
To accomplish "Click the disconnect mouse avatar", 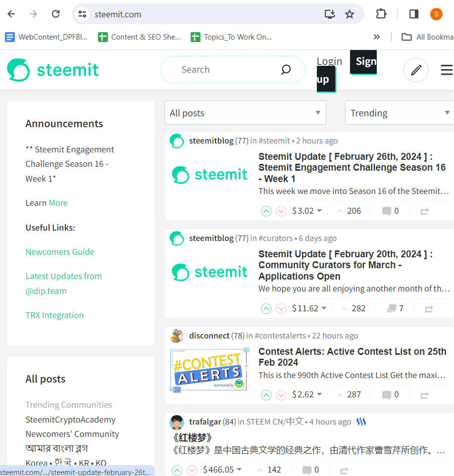I will tap(177, 336).
